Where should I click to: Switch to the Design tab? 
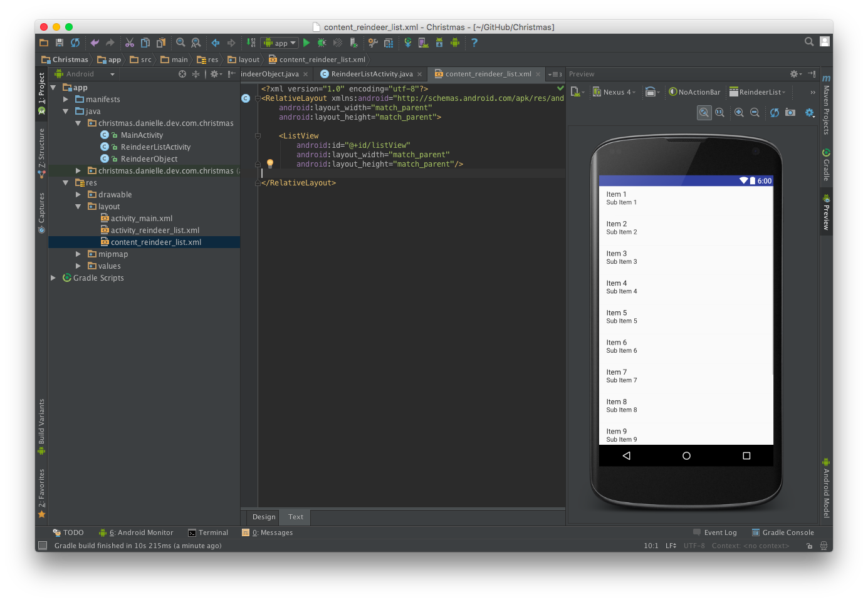264,517
